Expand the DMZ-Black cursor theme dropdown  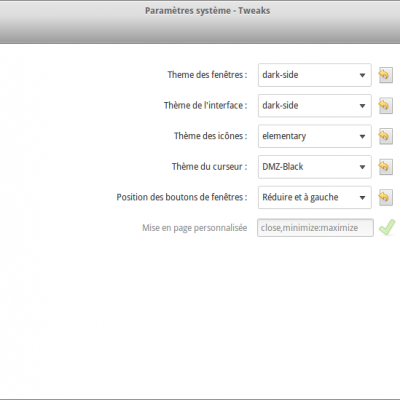point(315,167)
